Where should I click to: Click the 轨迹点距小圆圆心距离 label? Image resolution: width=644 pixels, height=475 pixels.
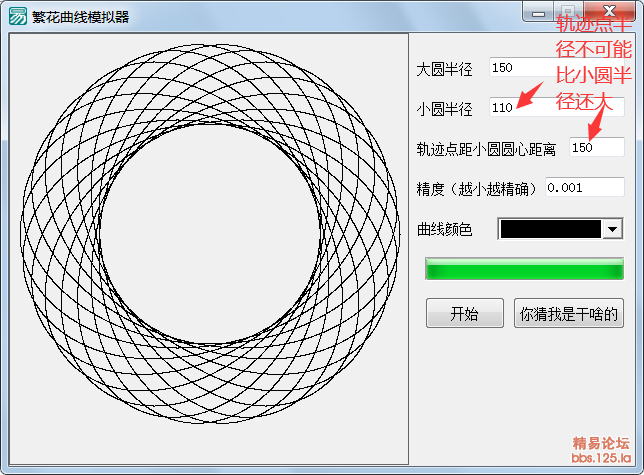pos(486,149)
